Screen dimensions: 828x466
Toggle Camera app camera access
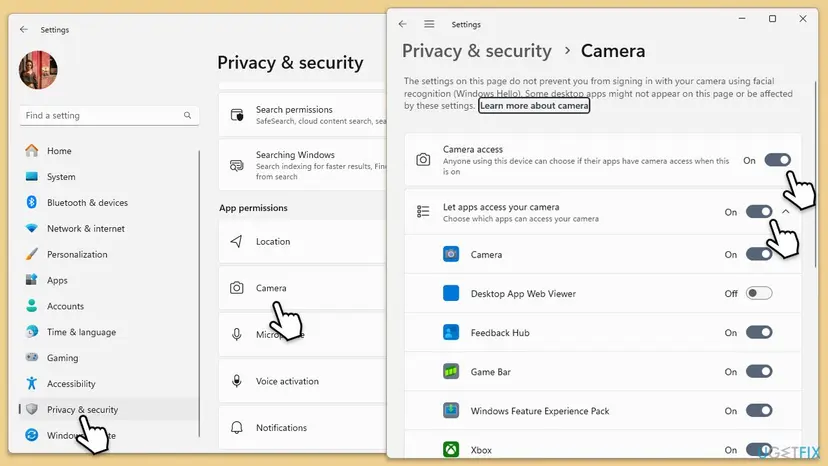[759, 254]
